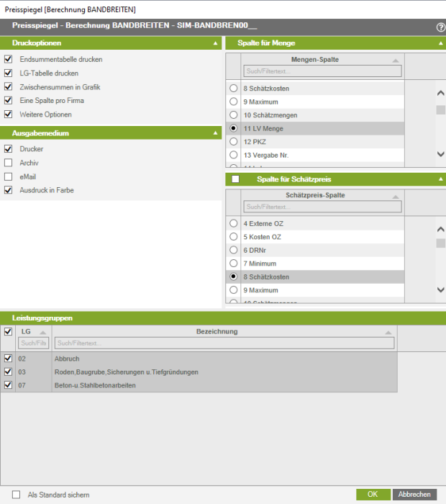Uncheck Endsummentabelle drucken

pos(9,59)
